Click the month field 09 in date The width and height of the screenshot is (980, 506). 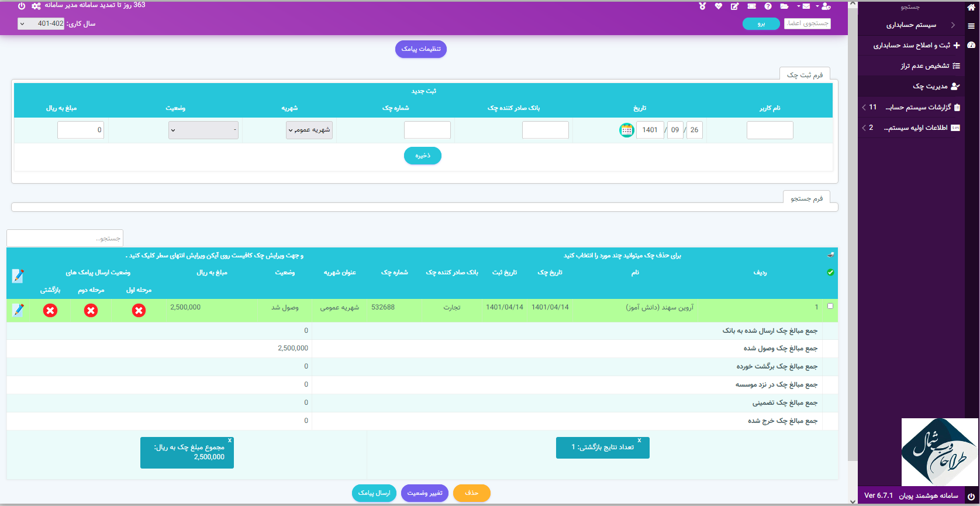pyautogui.click(x=675, y=130)
